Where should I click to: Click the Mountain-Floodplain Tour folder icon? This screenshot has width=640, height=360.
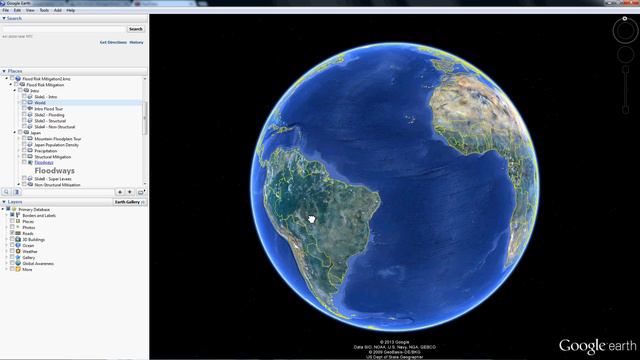pos(30,139)
